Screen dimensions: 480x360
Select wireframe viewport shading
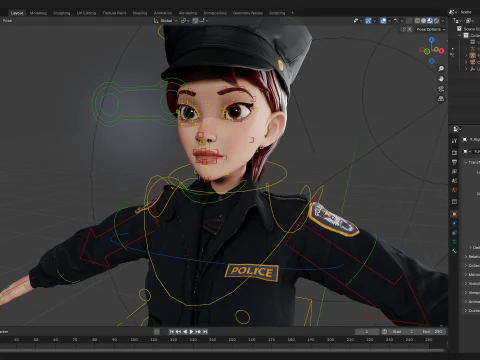(x=417, y=21)
